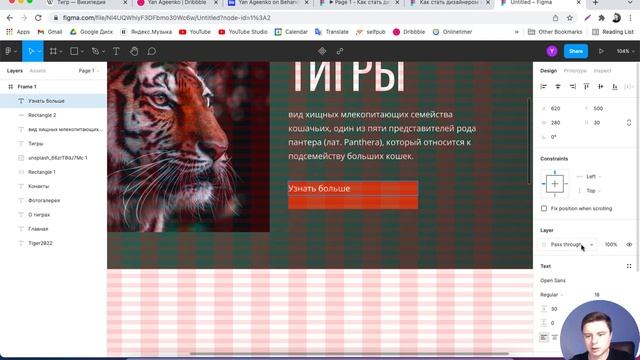Open the Dribbble bookmark
This screenshot has height=360, width=640.
(409, 32)
